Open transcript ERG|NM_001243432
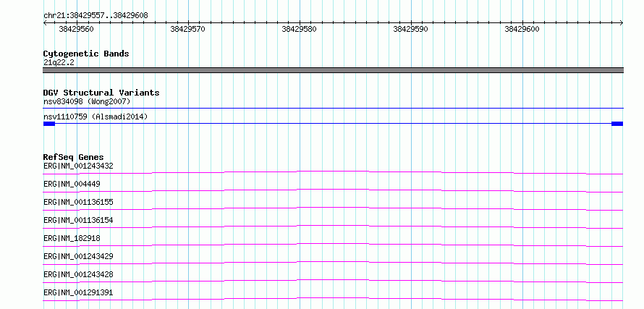Viewport: 644px width, 309px height. tap(78, 166)
